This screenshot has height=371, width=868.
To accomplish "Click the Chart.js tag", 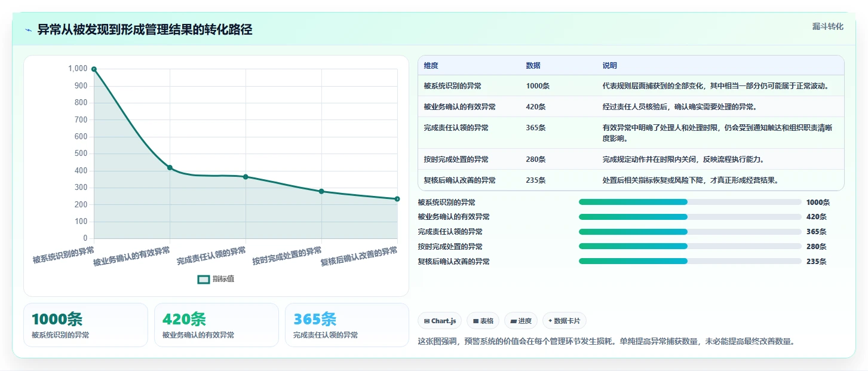I will (440, 321).
